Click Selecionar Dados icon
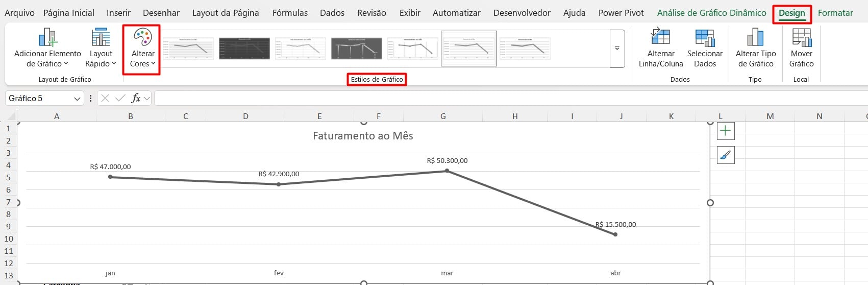This screenshot has width=868, height=285. 705,38
